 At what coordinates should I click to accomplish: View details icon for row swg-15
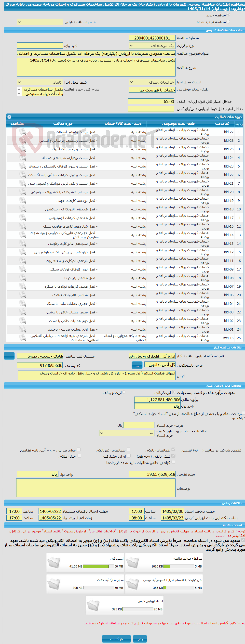pos(23,338)
